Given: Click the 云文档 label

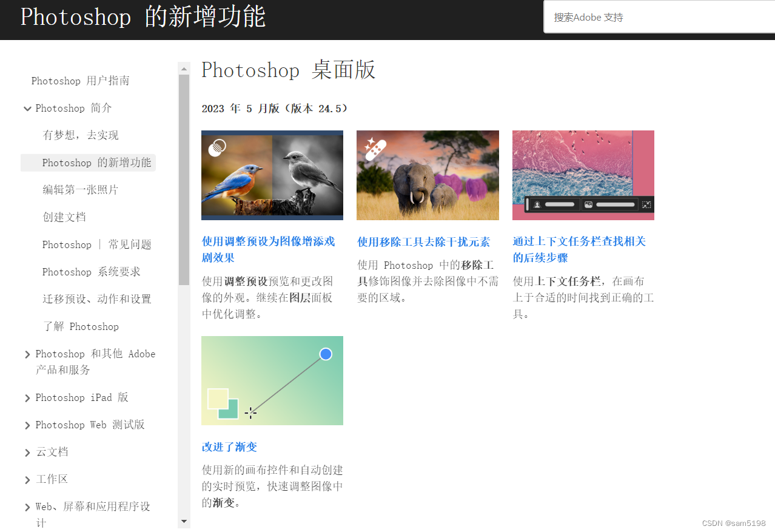Looking at the screenshot, I should (x=52, y=452).
